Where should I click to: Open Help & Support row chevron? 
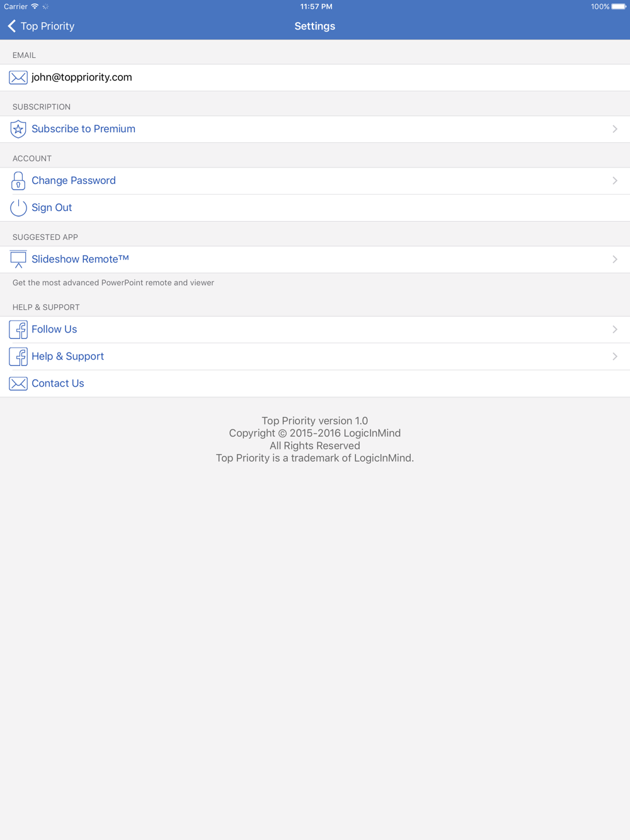615,356
